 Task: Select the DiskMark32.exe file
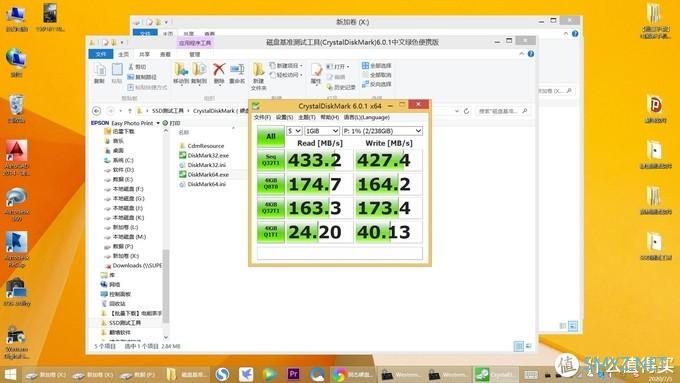[x=204, y=155]
